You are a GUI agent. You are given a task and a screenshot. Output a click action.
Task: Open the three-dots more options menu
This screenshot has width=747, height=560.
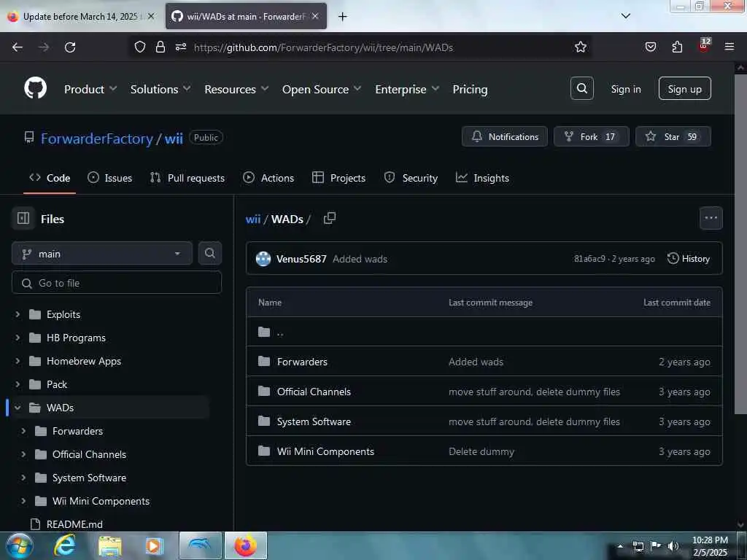coord(711,218)
